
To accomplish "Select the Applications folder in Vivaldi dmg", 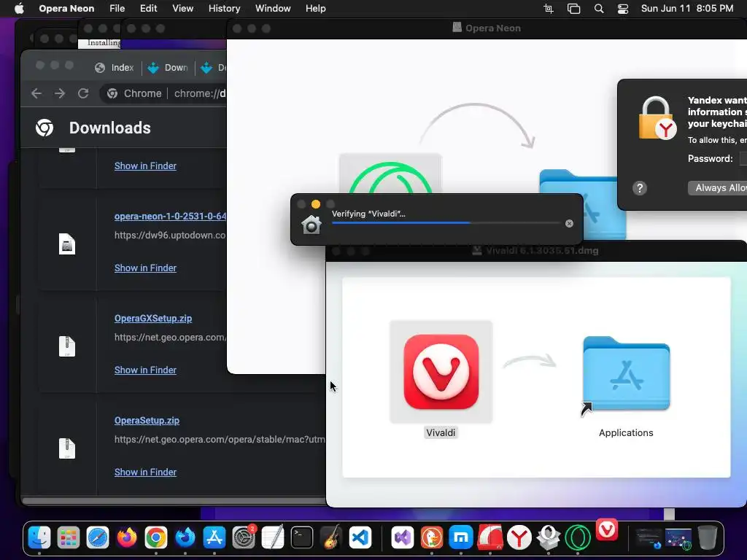I will click(626, 374).
